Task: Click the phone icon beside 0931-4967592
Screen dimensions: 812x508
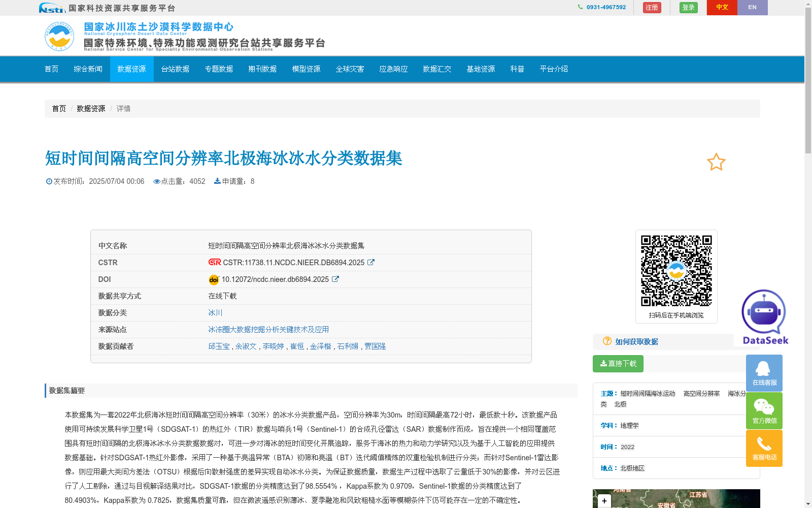Action: [x=580, y=7]
